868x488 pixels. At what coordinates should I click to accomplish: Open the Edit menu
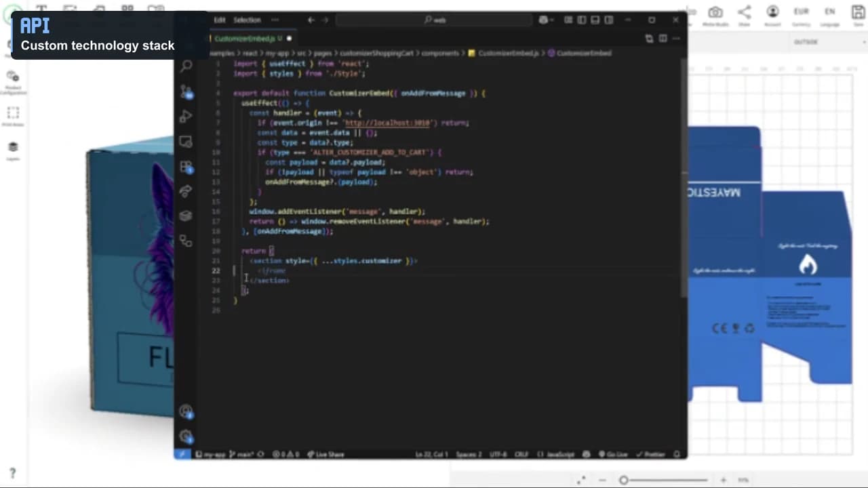220,20
